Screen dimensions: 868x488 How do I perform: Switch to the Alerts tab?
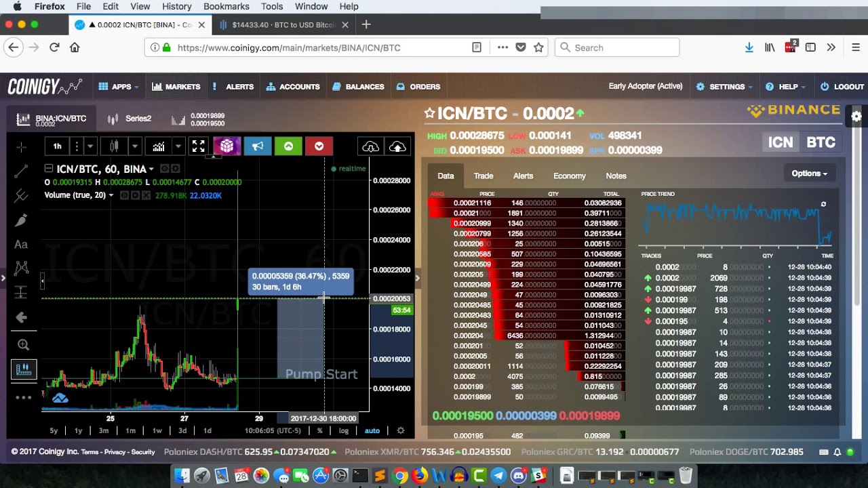point(523,176)
